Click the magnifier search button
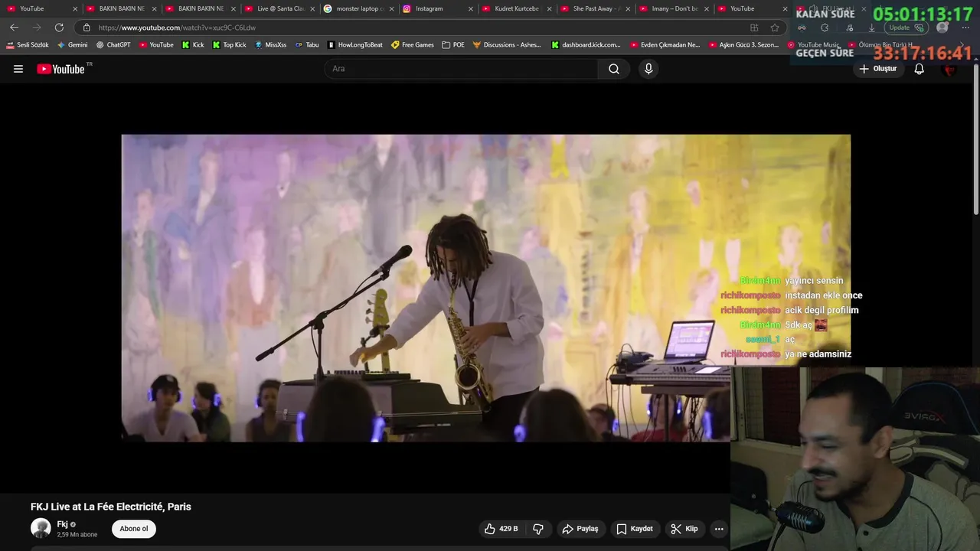Screen dimensions: 980x551 coord(614,69)
